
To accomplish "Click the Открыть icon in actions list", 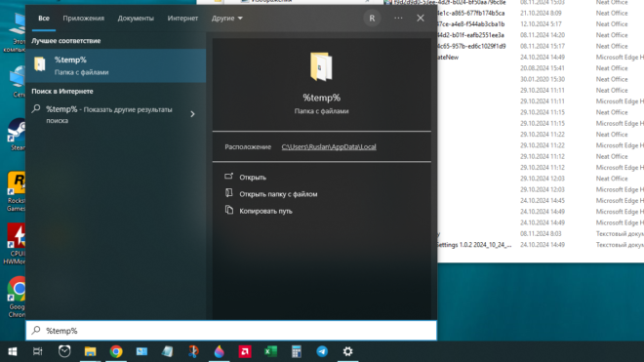I will (x=228, y=177).
